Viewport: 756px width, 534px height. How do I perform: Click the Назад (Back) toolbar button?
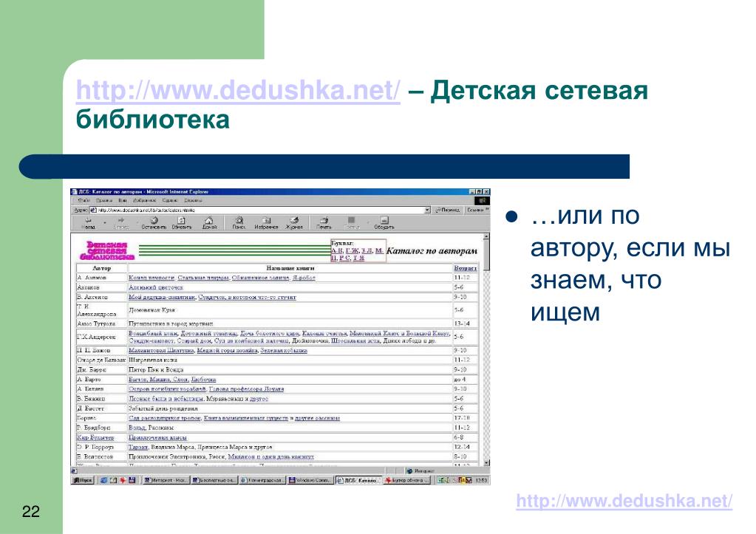88,222
